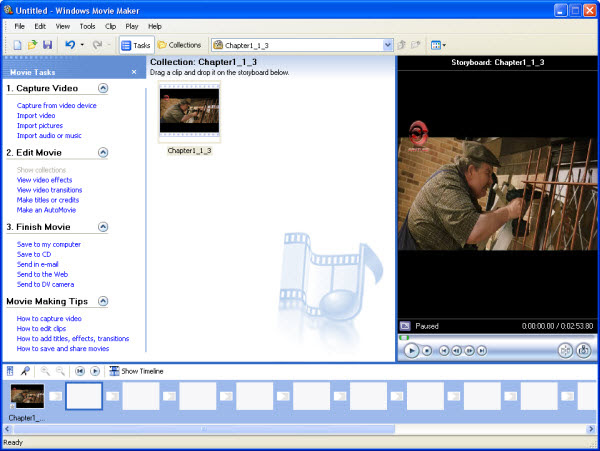This screenshot has width=600, height=451.
Task: Click Save to my computer link
Action: (49, 244)
